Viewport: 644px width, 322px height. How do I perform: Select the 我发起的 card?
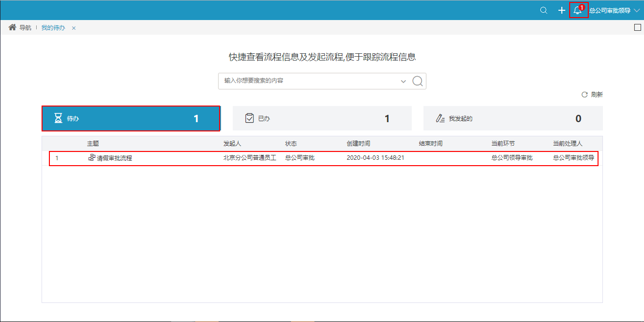click(x=513, y=118)
